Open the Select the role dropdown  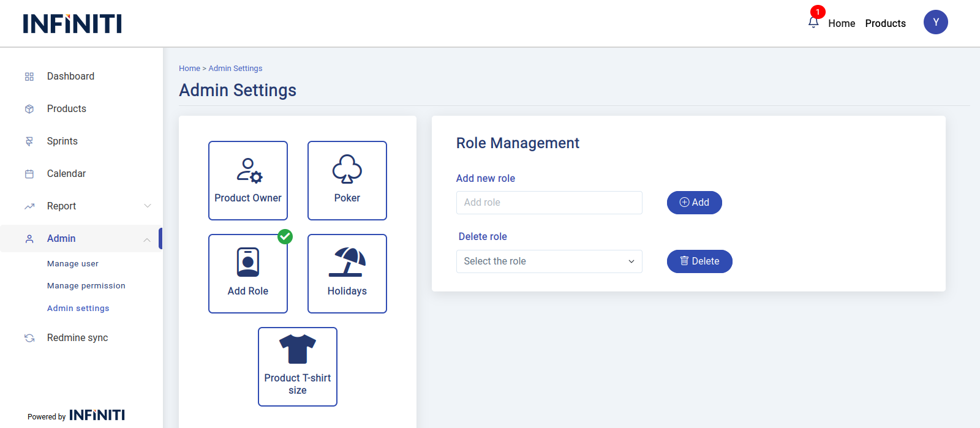pyautogui.click(x=549, y=261)
